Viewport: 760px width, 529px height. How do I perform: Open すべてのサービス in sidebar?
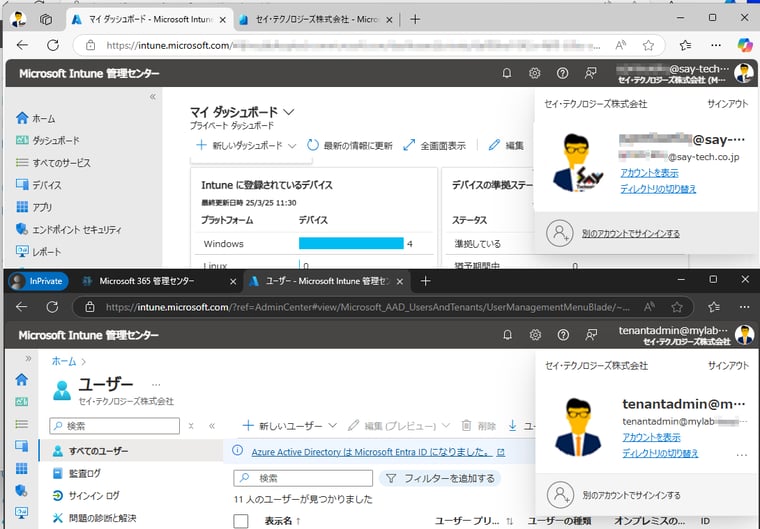[53, 163]
